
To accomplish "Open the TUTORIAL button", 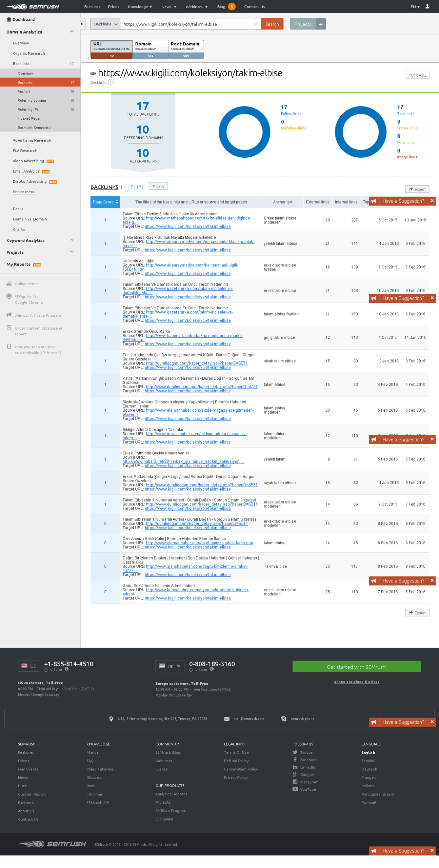I will [417, 75].
